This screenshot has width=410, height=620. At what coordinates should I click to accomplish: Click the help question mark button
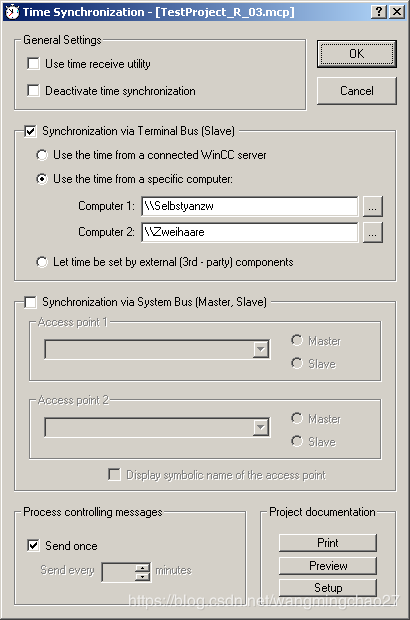click(378, 12)
